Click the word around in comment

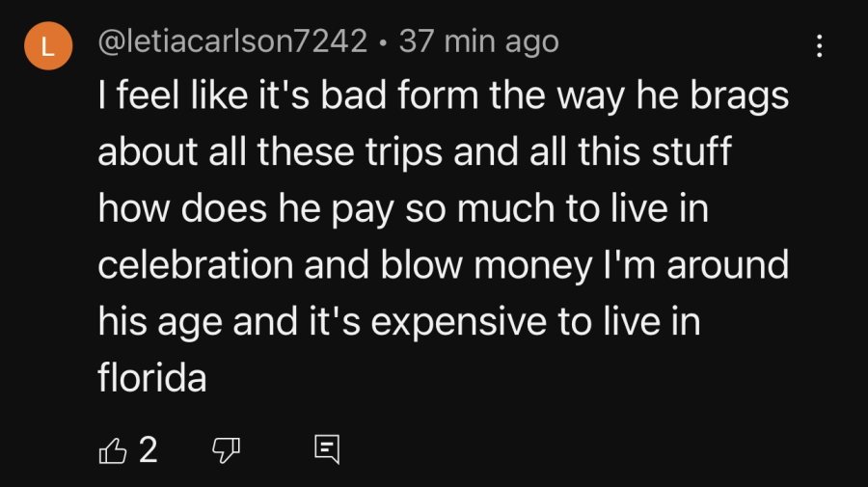coord(728,264)
